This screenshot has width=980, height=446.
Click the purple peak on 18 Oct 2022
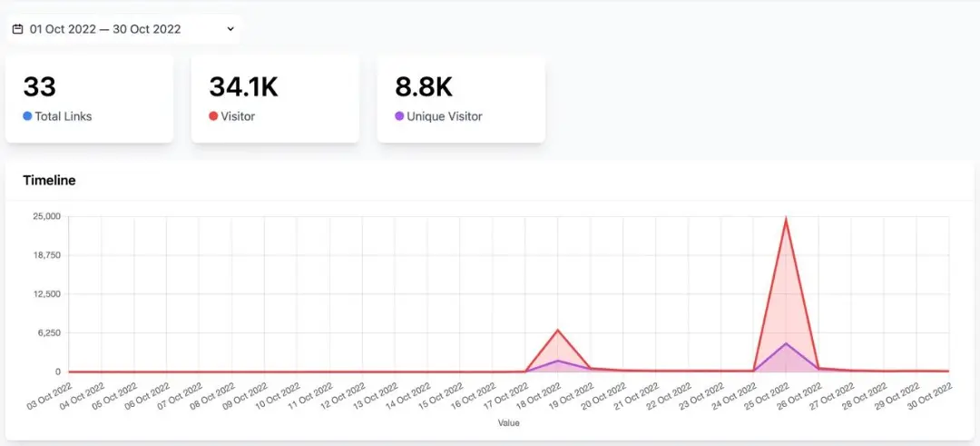(558, 361)
